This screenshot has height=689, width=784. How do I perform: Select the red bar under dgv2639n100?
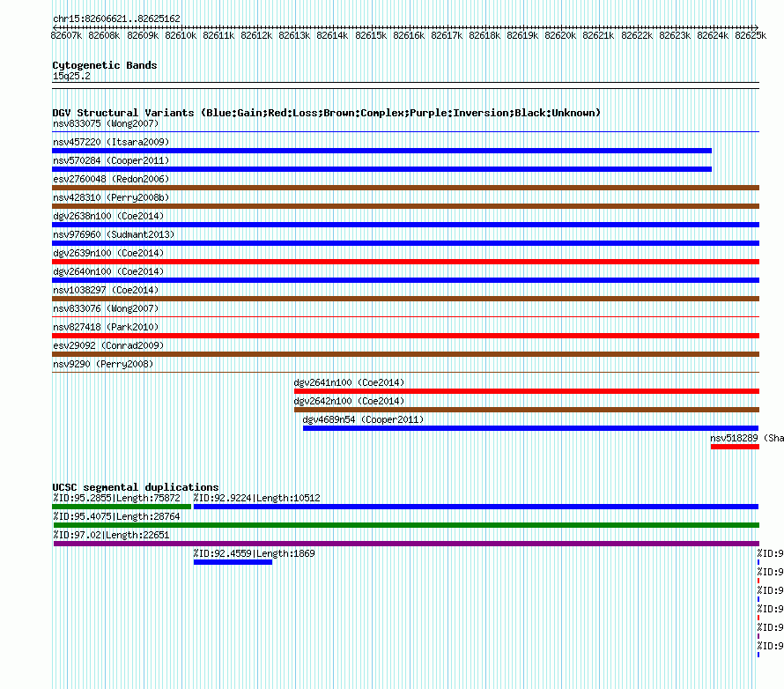(405, 262)
